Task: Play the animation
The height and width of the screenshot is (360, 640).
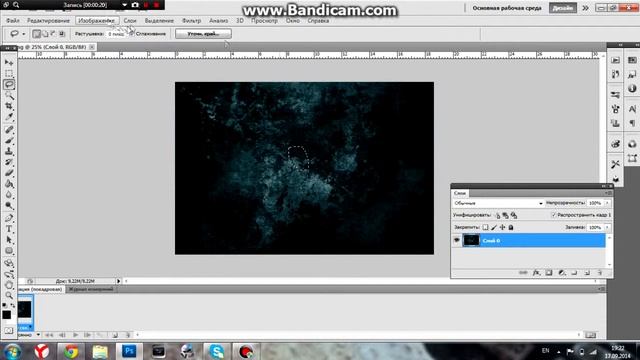Action: pyautogui.click(x=76, y=335)
